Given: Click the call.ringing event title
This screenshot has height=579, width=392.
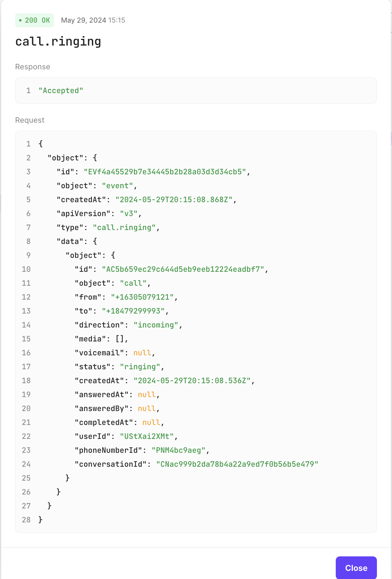Looking at the screenshot, I should (58, 41).
